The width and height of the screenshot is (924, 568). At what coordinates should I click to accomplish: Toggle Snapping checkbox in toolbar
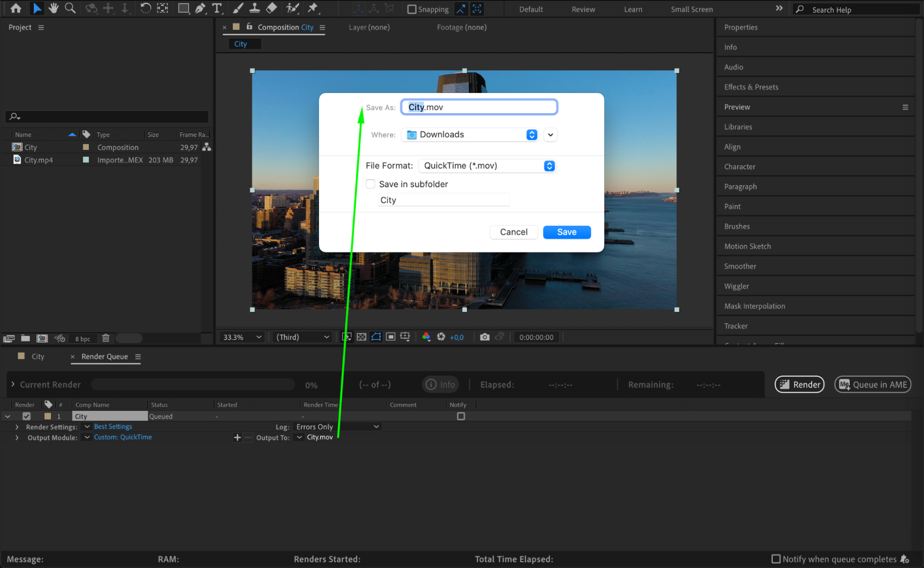click(411, 9)
